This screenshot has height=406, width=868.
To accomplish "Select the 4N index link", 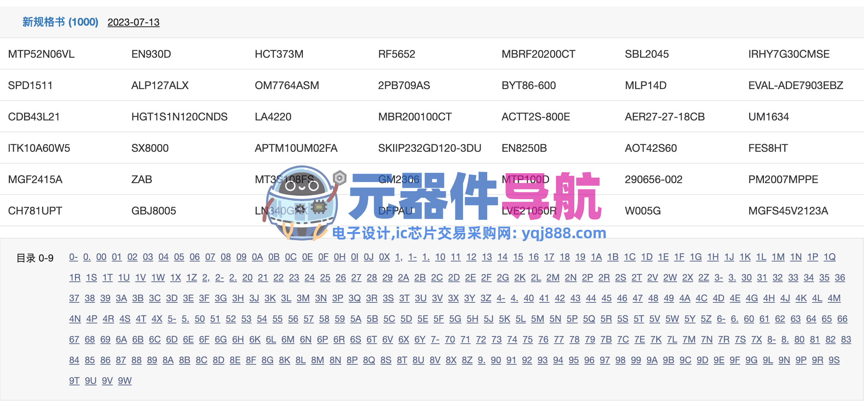I will (75, 319).
